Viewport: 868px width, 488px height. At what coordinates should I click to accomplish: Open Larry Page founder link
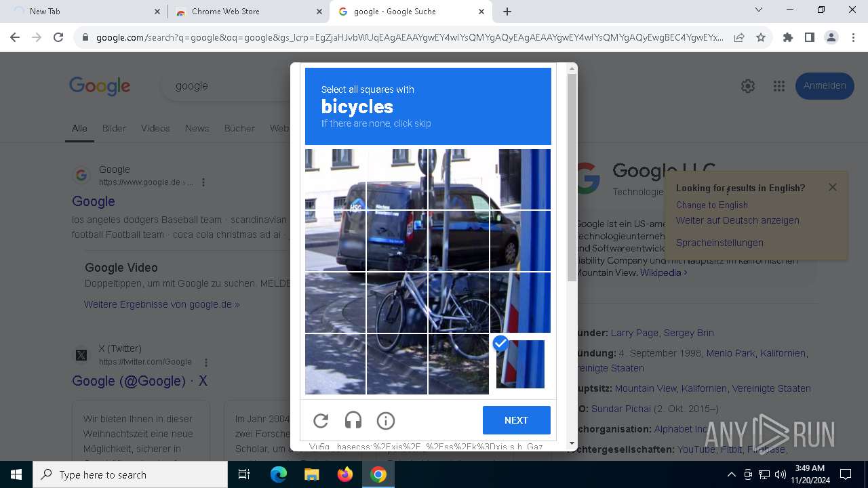coord(635,333)
